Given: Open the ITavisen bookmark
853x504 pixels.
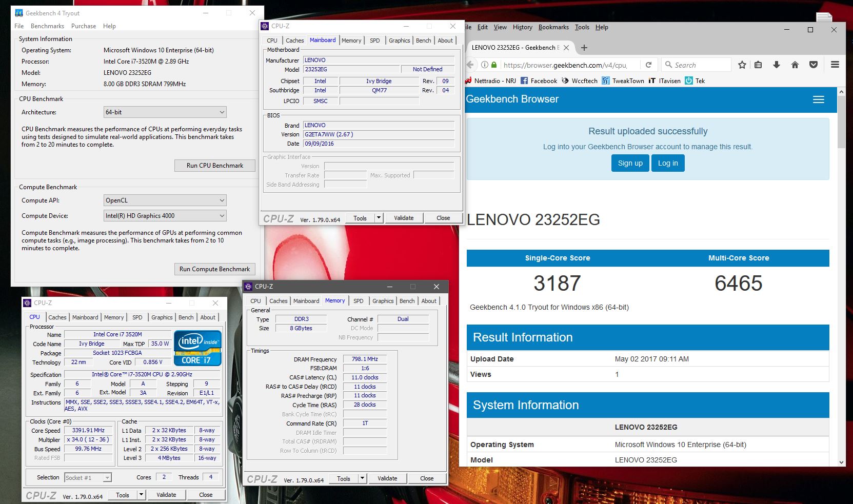Looking at the screenshot, I should pyautogui.click(x=664, y=80).
